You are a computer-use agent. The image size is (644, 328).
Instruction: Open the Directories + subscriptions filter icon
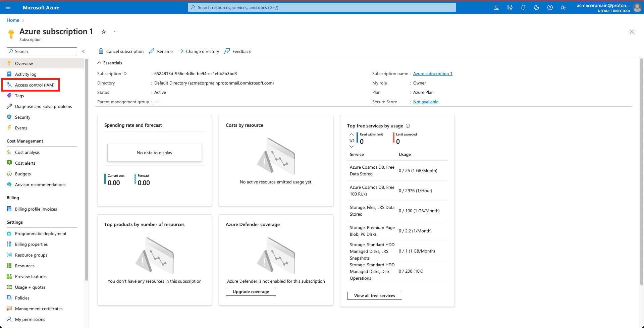510,7
